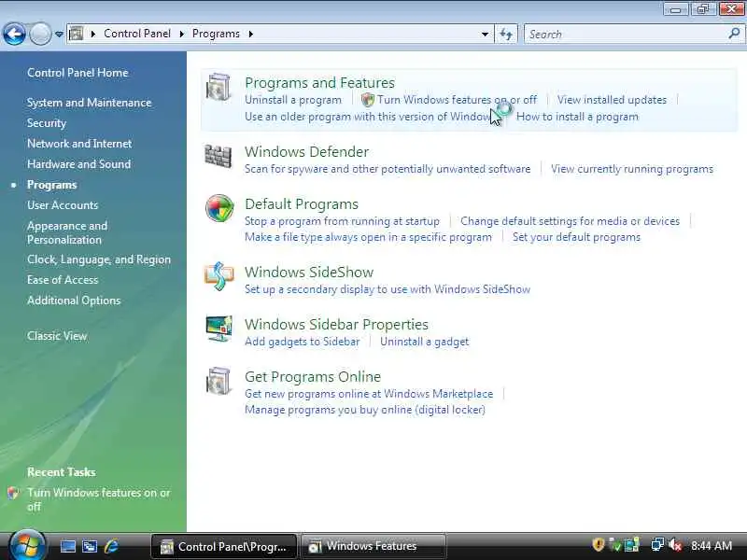Open recent task Turn Windows features on or off
This screenshot has height=560, width=747.
point(99,499)
